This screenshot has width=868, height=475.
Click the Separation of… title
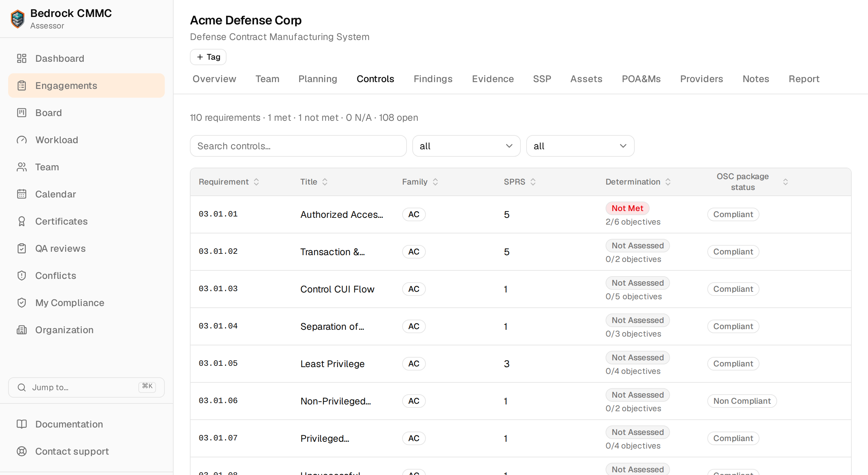point(332,326)
